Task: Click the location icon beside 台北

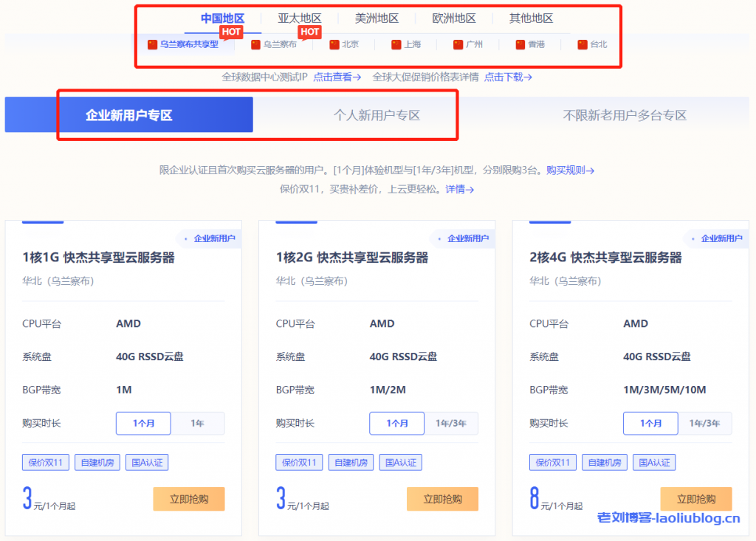Action: click(580, 44)
